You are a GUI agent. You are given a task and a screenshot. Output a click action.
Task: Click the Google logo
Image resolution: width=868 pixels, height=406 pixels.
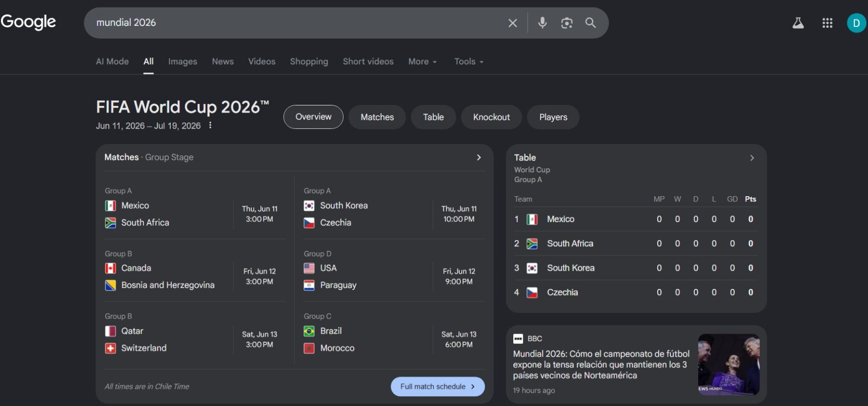[x=28, y=22]
